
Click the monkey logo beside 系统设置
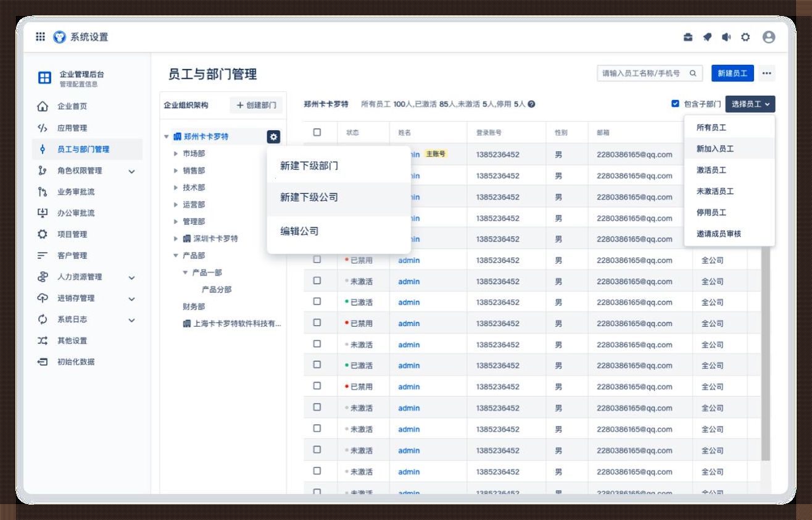tap(59, 37)
